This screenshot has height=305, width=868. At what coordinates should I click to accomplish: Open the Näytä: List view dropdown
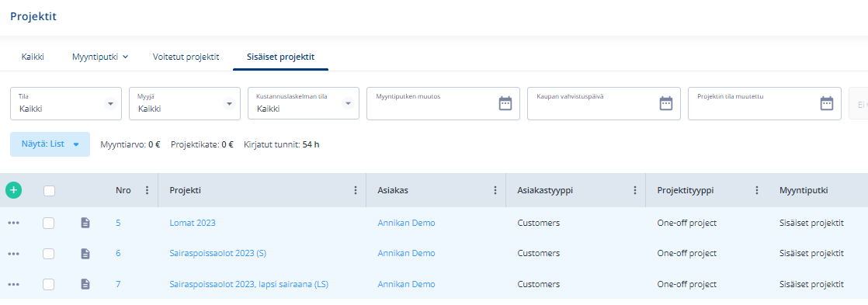(50, 144)
